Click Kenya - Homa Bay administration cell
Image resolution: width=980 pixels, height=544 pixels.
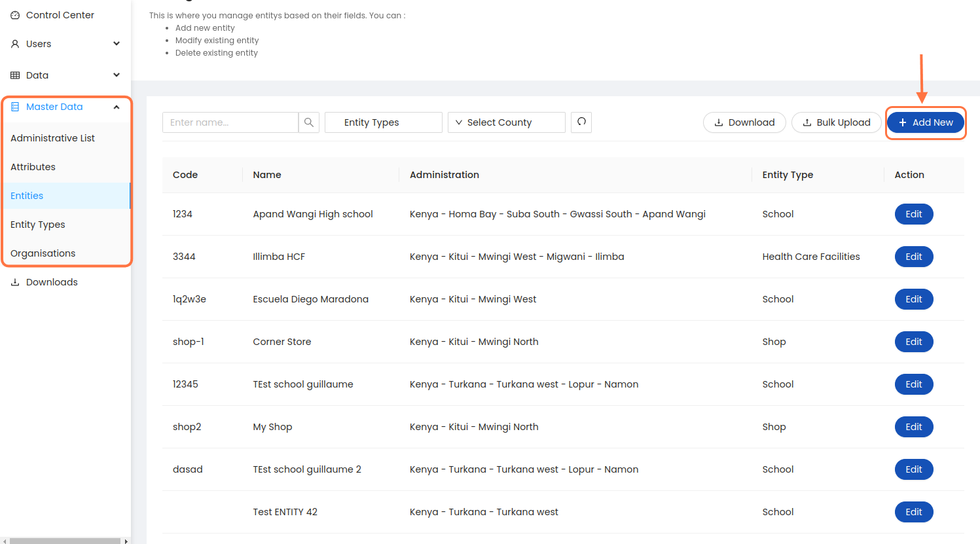[558, 214]
